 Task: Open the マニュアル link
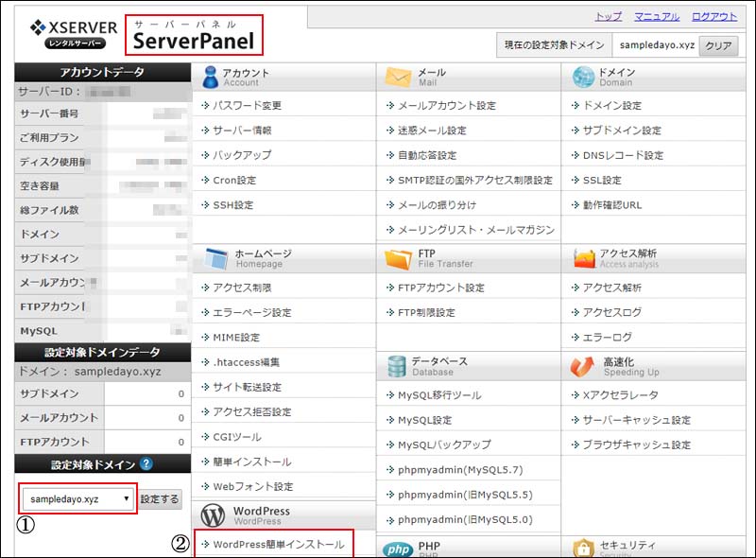[x=657, y=17]
